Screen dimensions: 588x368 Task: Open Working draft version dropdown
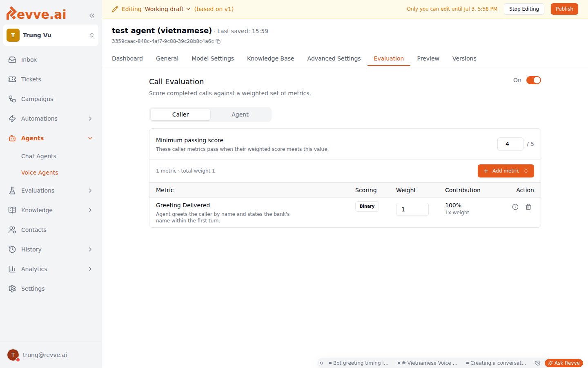(167, 9)
